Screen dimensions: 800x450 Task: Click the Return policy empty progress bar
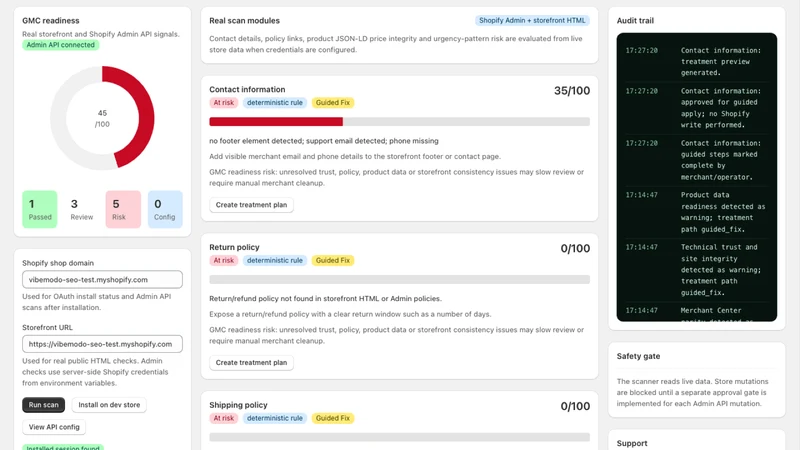399,280
